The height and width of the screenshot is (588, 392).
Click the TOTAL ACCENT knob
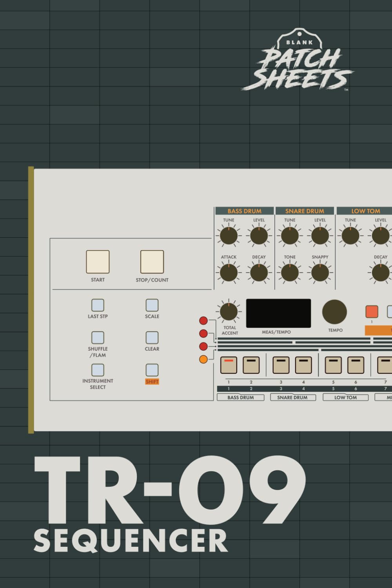coord(229,312)
